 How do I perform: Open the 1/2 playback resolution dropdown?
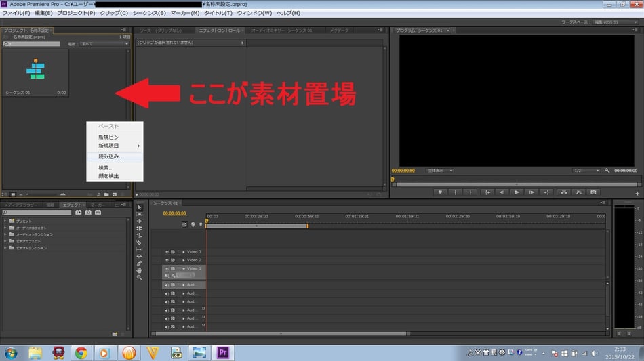pos(586,171)
